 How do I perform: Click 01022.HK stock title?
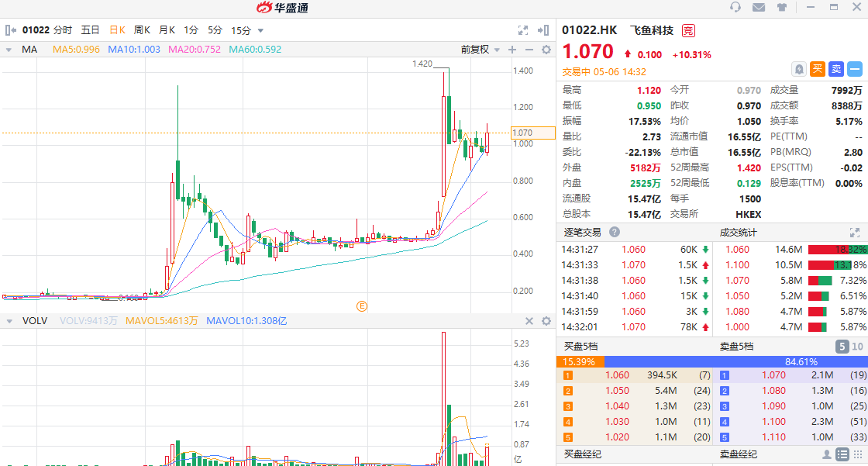pyautogui.click(x=590, y=30)
